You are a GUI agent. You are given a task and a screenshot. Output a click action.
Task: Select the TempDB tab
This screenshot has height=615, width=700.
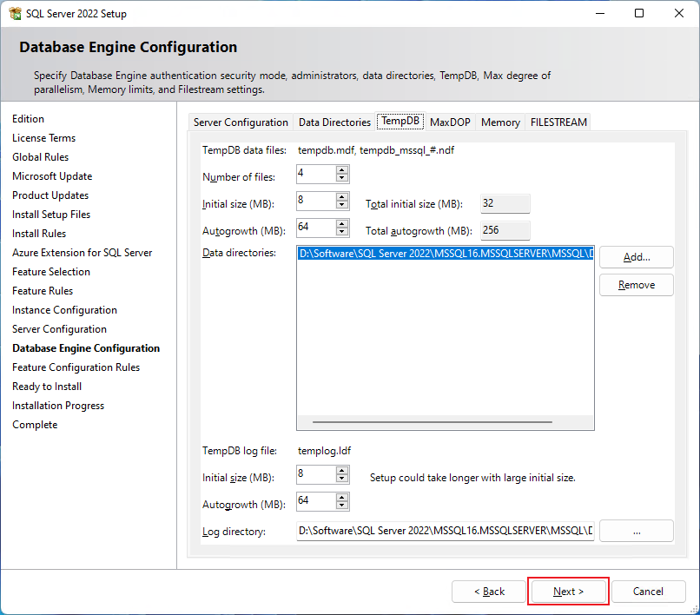pos(400,121)
